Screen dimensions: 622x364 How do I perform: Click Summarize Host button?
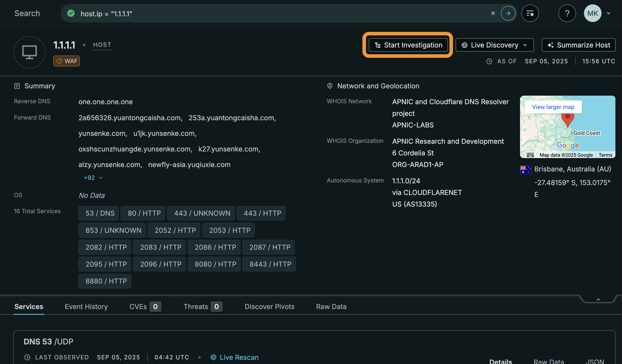click(578, 45)
